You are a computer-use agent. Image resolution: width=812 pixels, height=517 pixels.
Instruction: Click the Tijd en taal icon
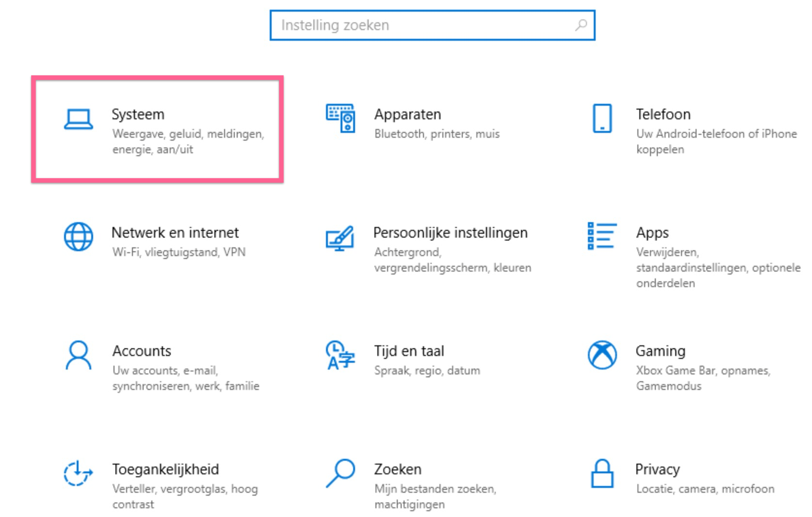coord(340,355)
